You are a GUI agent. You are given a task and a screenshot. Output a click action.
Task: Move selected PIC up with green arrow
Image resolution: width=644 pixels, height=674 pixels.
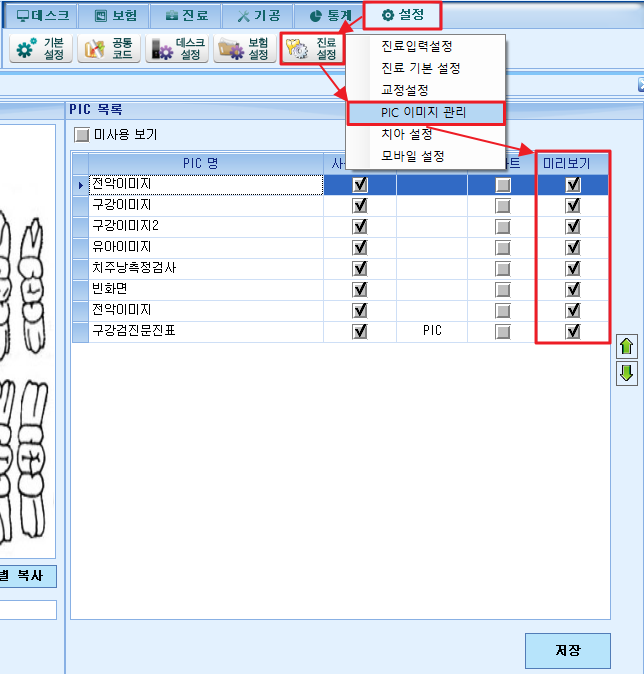tap(626, 346)
